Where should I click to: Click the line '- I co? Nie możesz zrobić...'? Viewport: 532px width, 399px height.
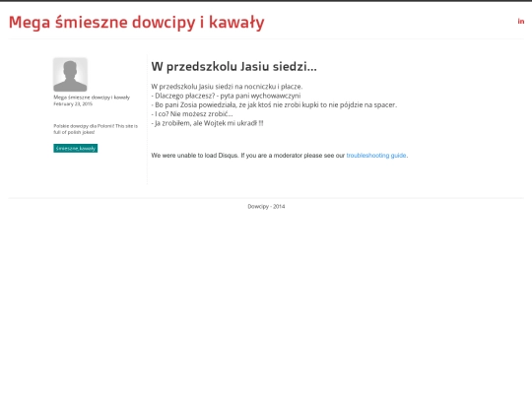pos(192,114)
